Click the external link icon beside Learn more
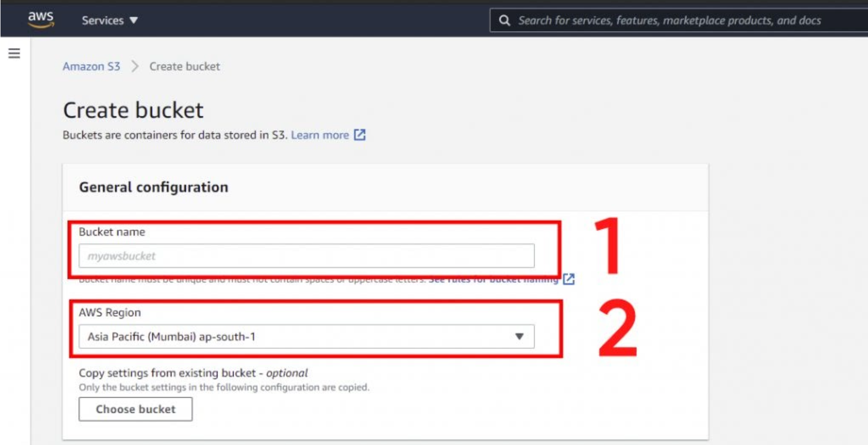Screen dimensions: 868x445 tap(360, 135)
